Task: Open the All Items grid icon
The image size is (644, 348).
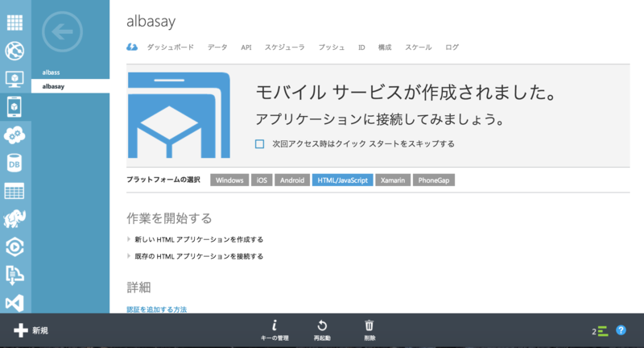Action: click(14, 23)
